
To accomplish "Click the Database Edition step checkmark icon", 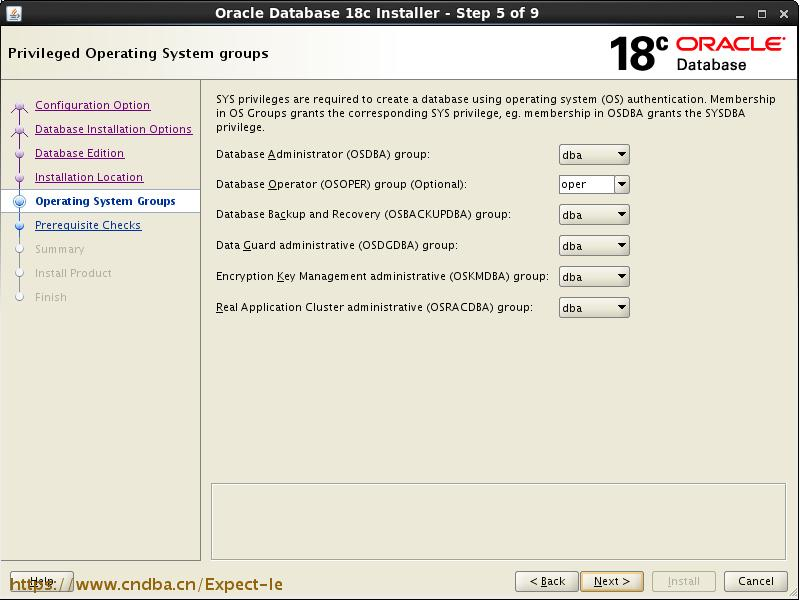I will coord(21,153).
